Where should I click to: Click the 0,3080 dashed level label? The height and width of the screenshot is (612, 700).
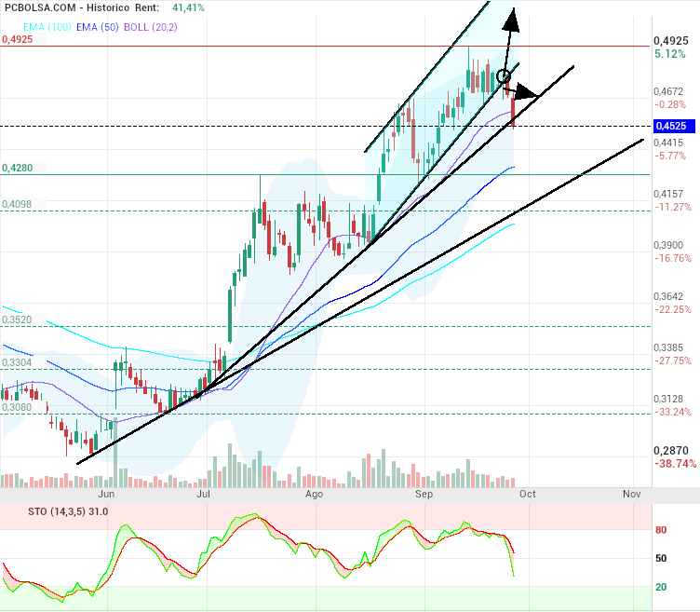pyautogui.click(x=17, y=407)
